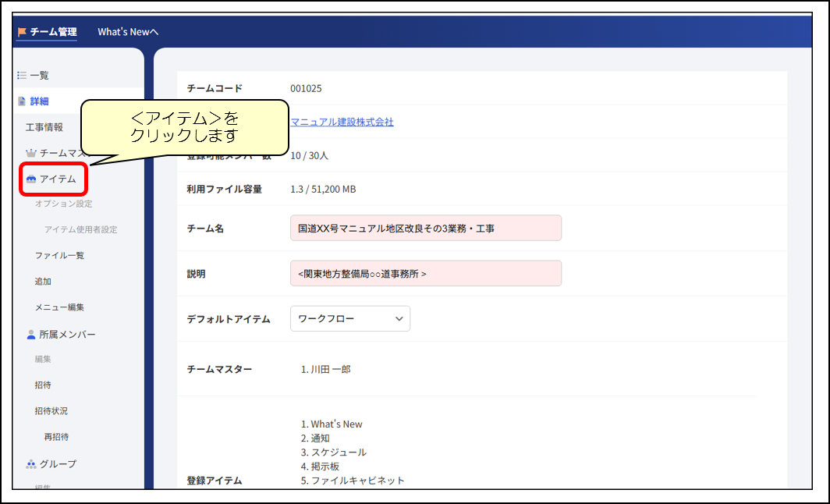830x504 pixels.
Task: Select 編集 under 所属メンバー
Action: click(43, 359)
